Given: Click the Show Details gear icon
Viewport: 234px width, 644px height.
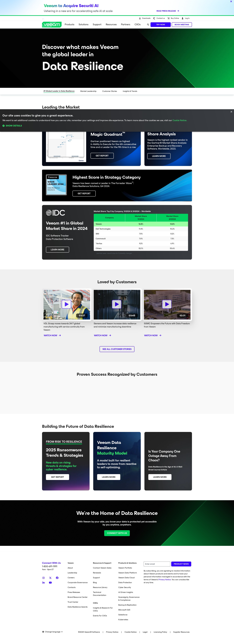Looking at the screenshot, I should click(4, 126).
